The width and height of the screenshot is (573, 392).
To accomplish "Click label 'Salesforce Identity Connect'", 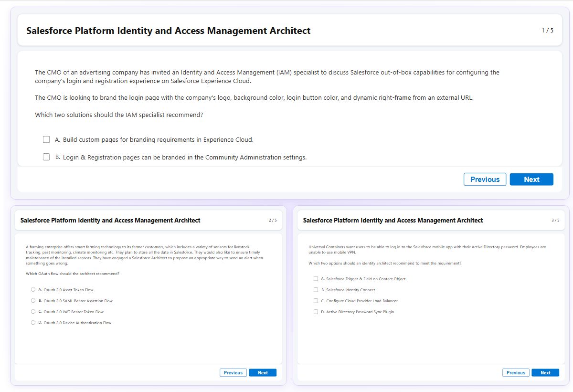I will pos(350,290).
